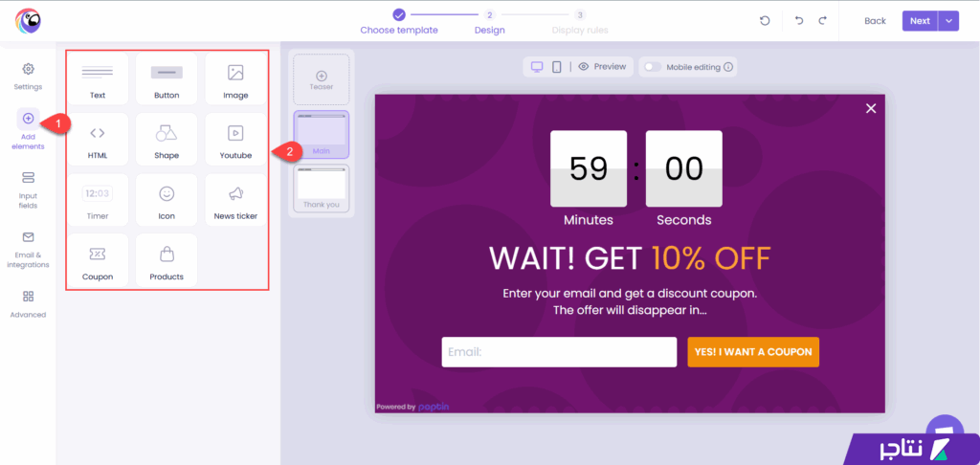The height and width of the screenshot is (465, 980).
Task: Add a News ticker element
Action: pyautogui.click(x=235, y=200)
